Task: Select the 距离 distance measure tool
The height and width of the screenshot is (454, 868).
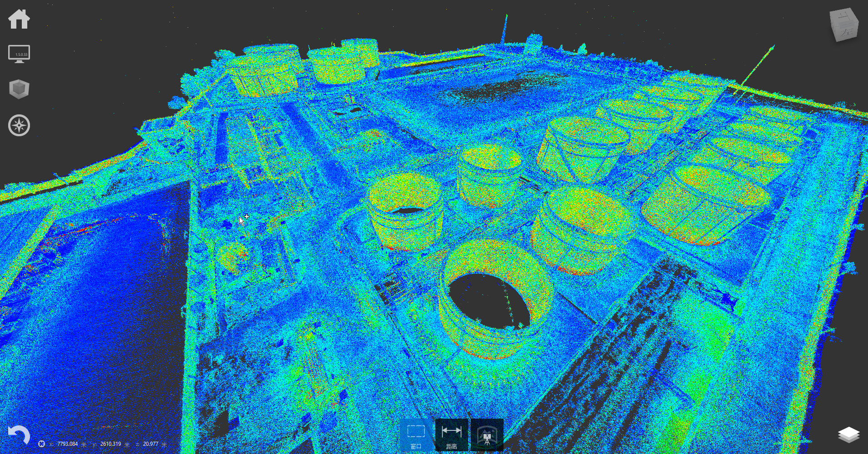Action: click(x=452, y=435)
